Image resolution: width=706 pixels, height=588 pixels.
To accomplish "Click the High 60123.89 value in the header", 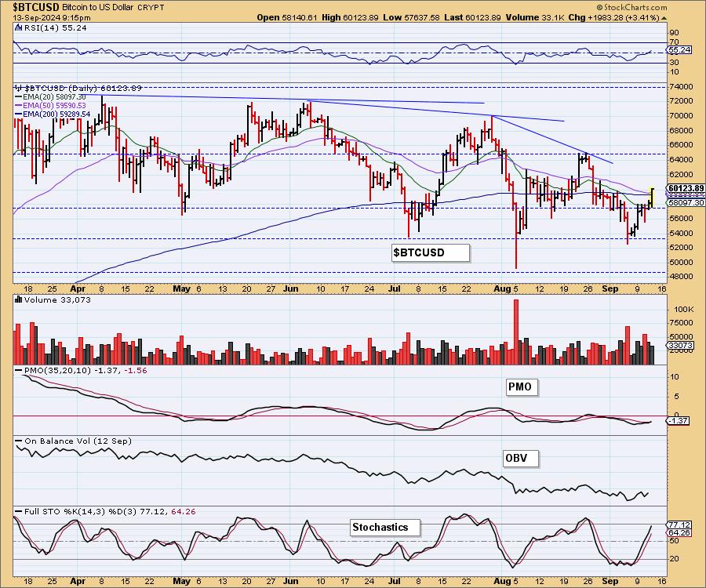I will click(351, 17).
